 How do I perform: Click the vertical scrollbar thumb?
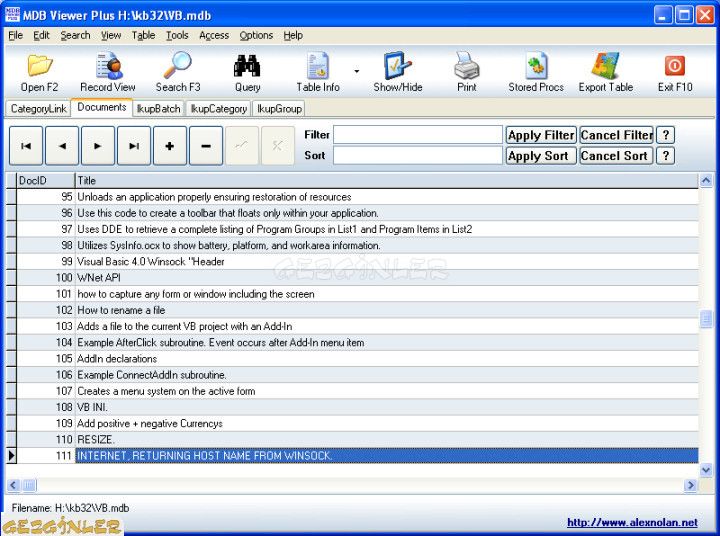[706, 319]
